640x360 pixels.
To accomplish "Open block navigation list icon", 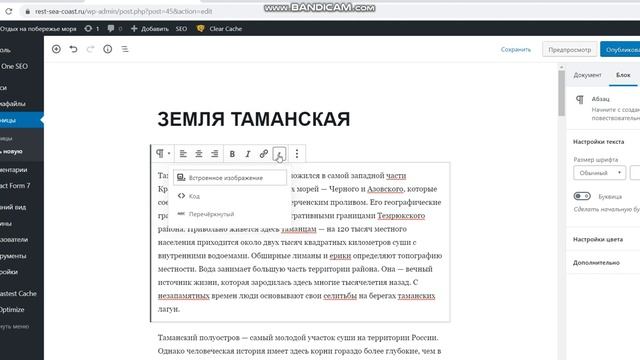I will [125, 49].
